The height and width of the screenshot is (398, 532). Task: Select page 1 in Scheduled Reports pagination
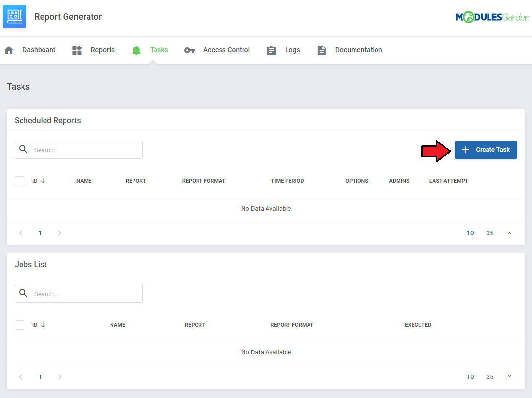point(40,233)
